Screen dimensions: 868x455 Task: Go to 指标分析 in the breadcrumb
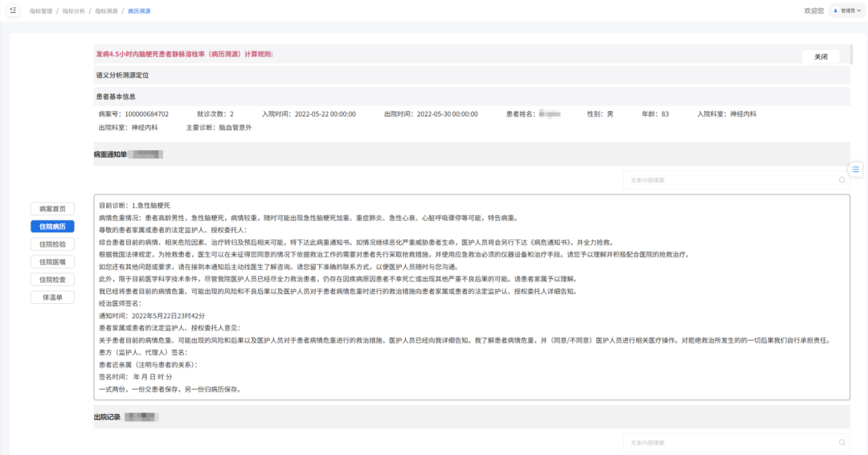point(74,11)
